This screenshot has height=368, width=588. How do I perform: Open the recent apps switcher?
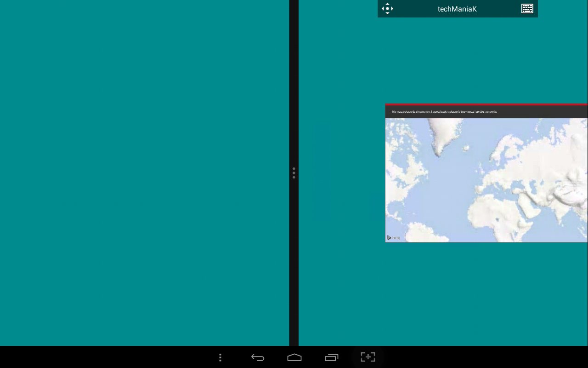[x=331, y=357]
